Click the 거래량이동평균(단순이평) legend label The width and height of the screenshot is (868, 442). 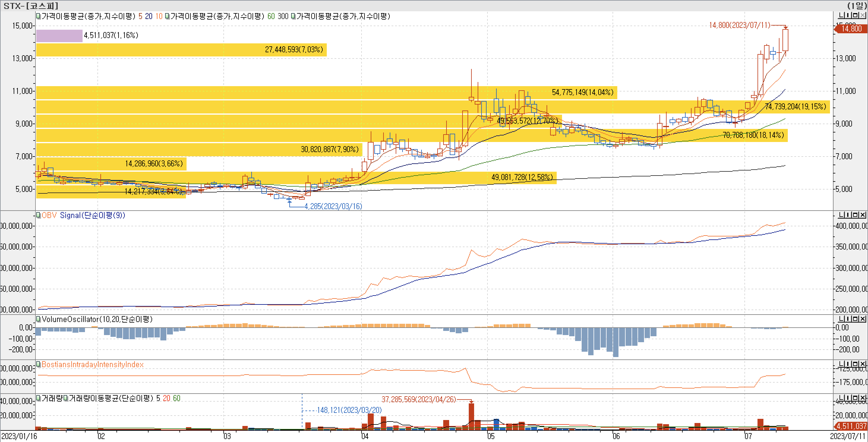tap(111, 398)
